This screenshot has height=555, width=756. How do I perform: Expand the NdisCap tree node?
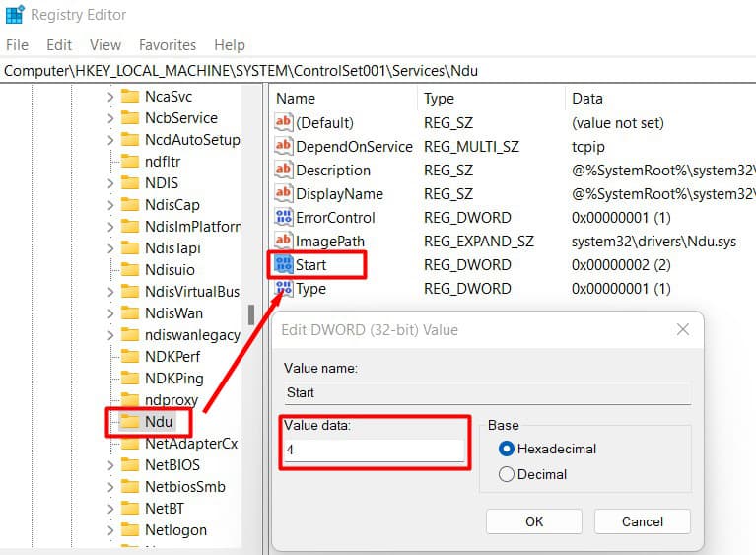click(110, 205)
